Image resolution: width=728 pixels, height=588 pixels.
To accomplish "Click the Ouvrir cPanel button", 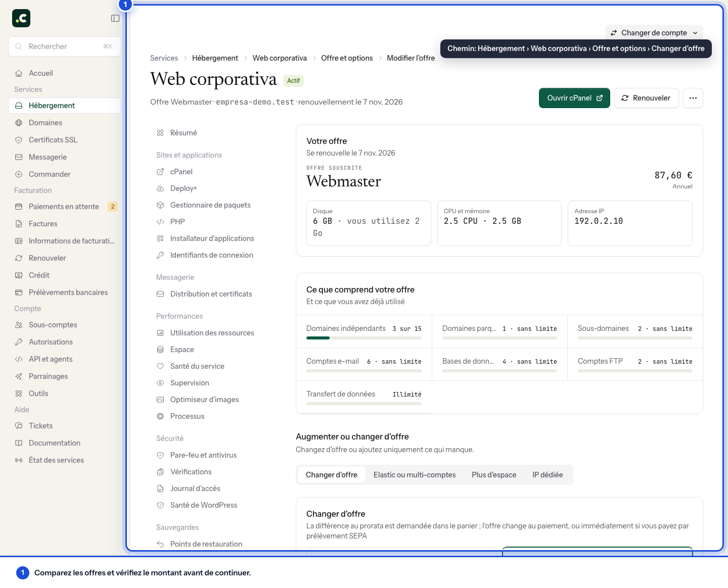I will tap(574, 98).
